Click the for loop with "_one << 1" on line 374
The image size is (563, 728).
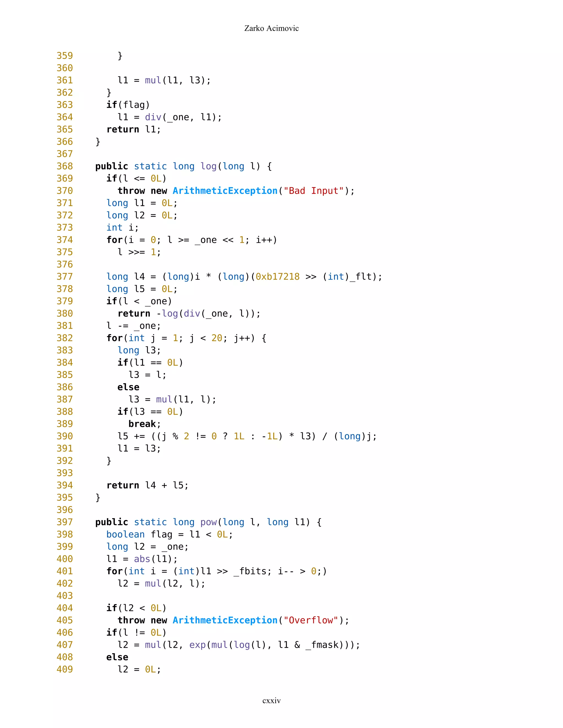point(192,240)
